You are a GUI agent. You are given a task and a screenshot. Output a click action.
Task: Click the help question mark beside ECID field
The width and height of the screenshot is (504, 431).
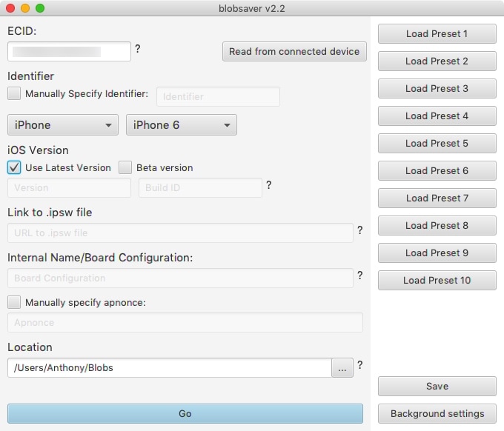138,49
